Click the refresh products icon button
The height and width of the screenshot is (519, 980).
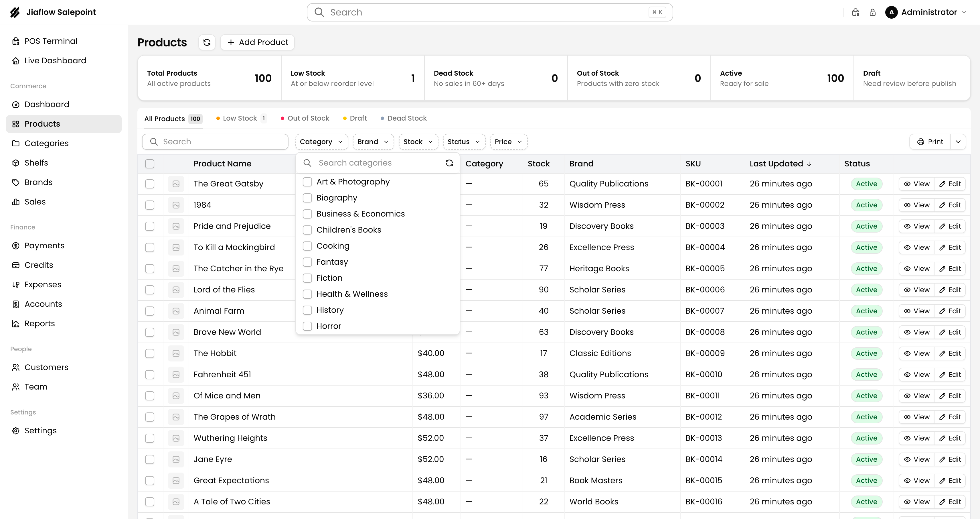pyautogui.click(x=207, y=42)
